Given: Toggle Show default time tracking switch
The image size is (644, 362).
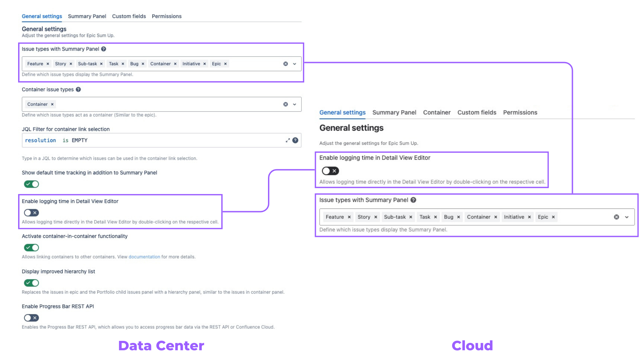Looking at the screenshot, I should click(x=32, y=184).
